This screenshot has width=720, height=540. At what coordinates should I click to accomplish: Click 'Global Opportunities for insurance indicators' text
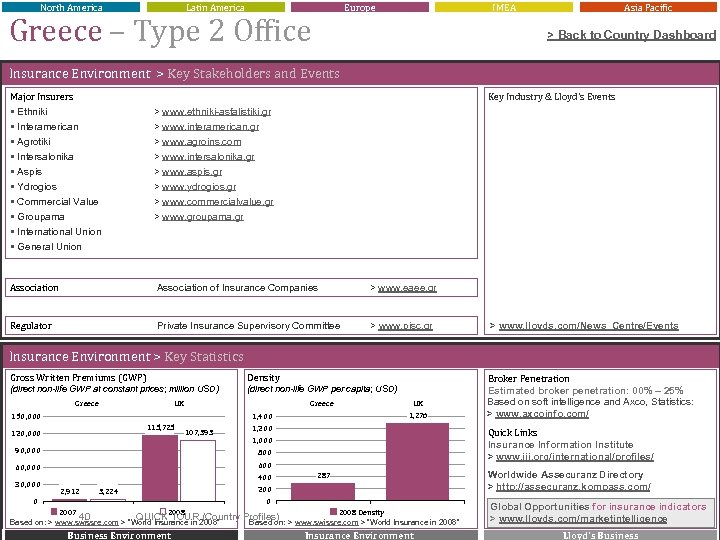pyautogui.click(x=598, y=507)
